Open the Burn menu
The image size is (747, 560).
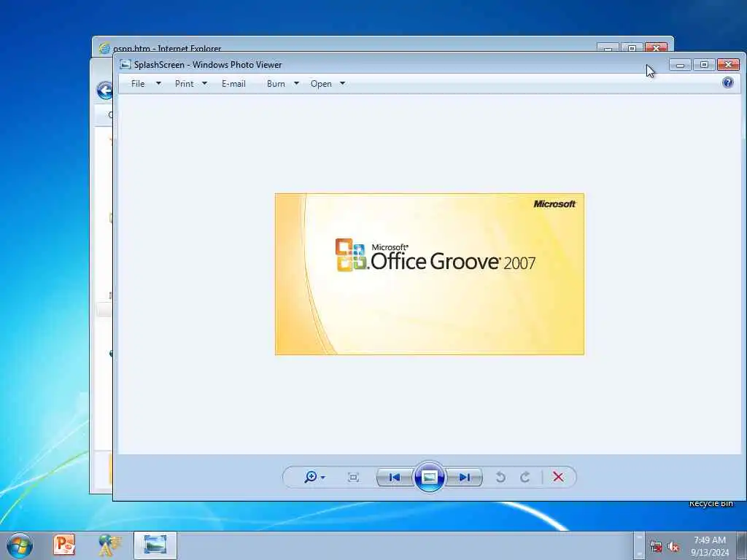click(x=276, y=84)
